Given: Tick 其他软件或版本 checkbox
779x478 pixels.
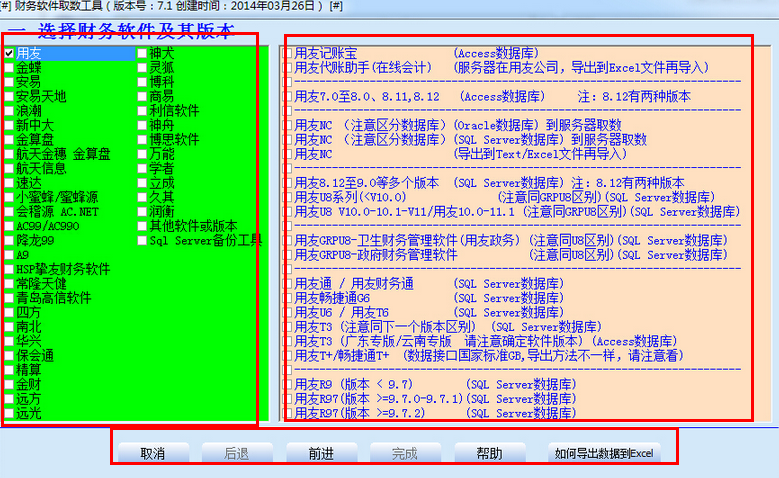Looking at the screenshot, I should point(142,226).
